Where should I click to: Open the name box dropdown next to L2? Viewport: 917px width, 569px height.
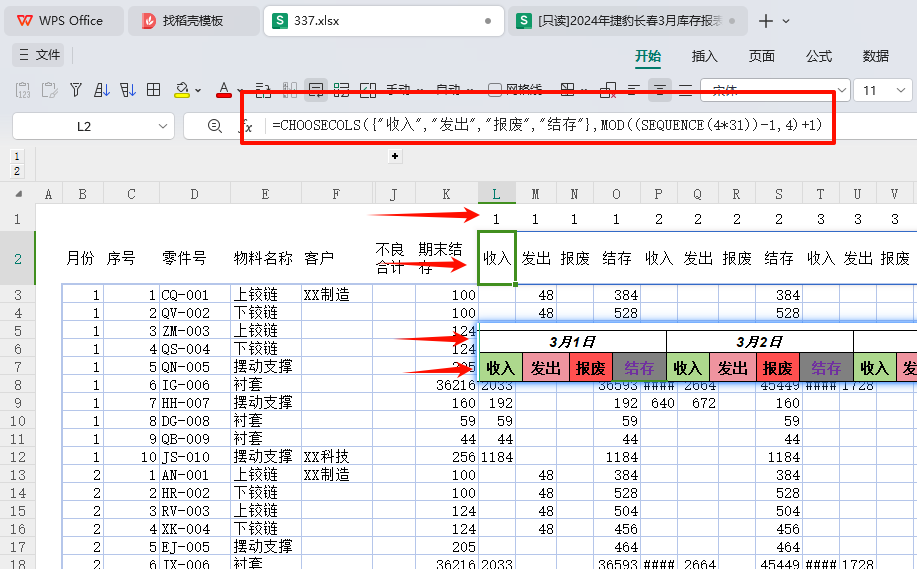click(163, 126)
